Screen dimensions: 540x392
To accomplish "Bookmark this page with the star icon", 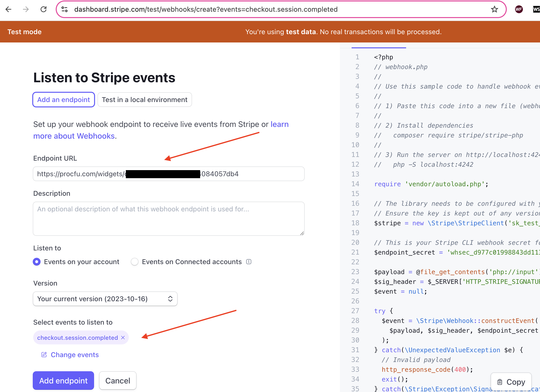I will (x=494, y=9).
